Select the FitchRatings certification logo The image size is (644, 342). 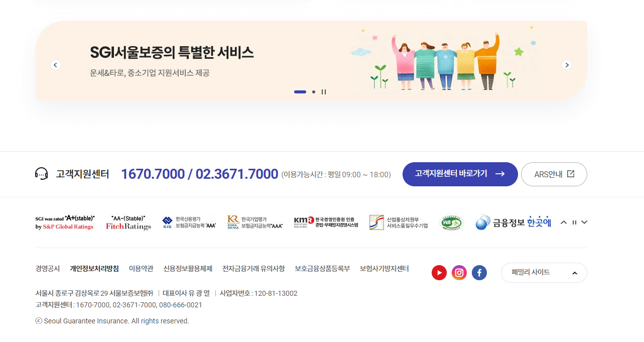click(x=128, y=223)
